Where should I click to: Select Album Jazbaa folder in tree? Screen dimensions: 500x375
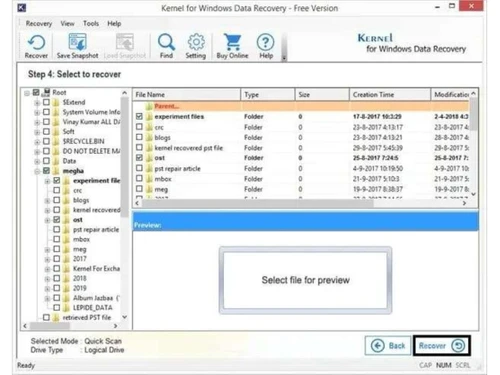tap(96, 298)
